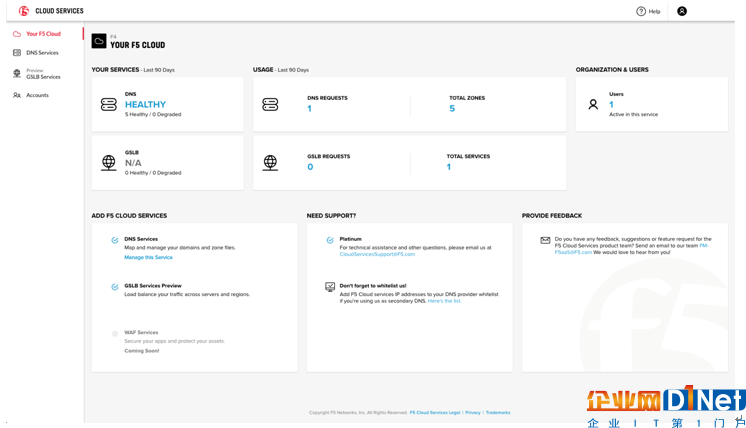Image resolution: width=746 pixels, height=428 pixels.
Task: Click the CLOUD SERVICES header title
Action: click(x=59, y=11)
